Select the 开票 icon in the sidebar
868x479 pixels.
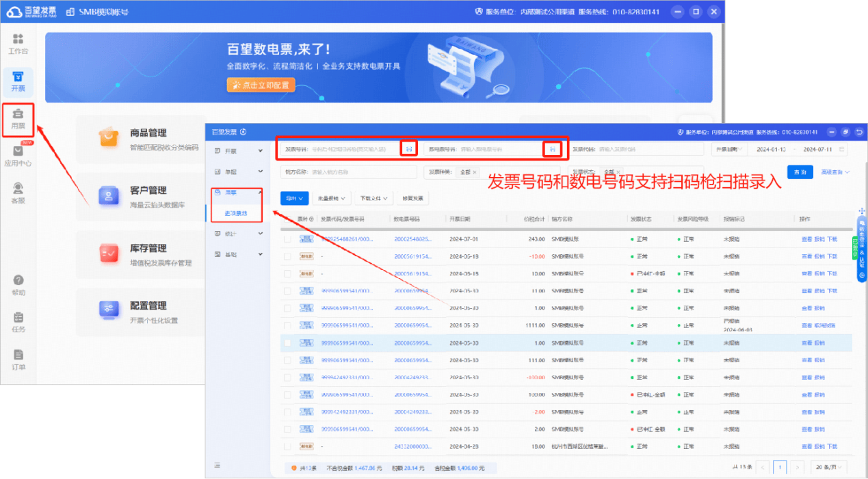(17, 77)
